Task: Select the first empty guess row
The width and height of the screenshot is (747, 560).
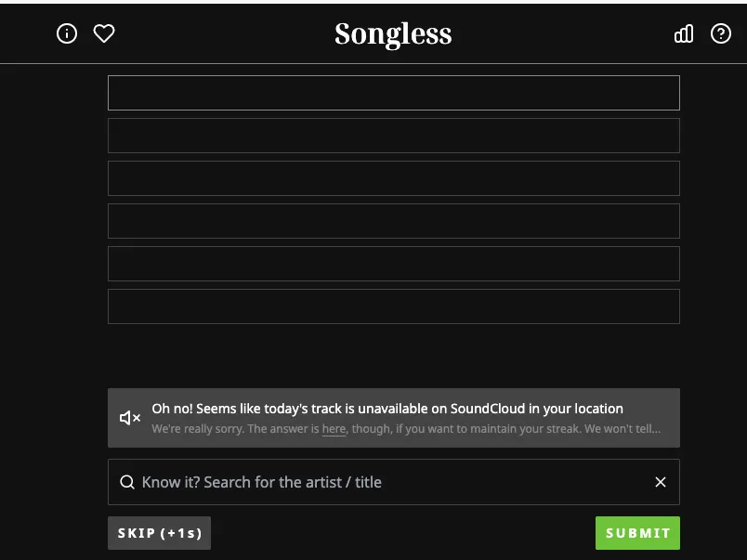Action: coord(393,92)
